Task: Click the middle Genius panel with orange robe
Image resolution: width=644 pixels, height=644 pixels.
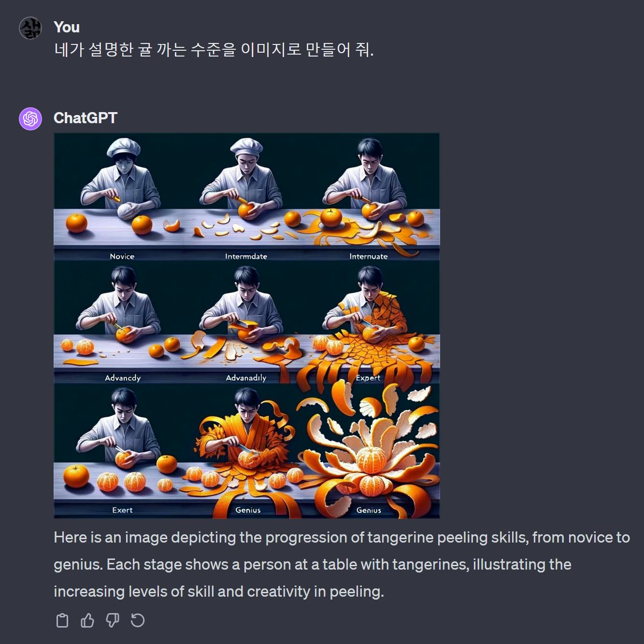Action: coord(246,451)
